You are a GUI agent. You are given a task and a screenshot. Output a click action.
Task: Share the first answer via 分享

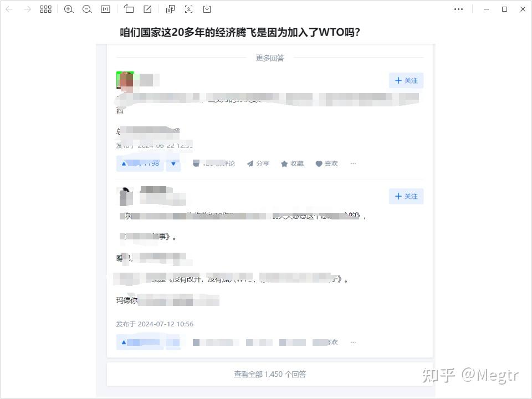(258, 163)
